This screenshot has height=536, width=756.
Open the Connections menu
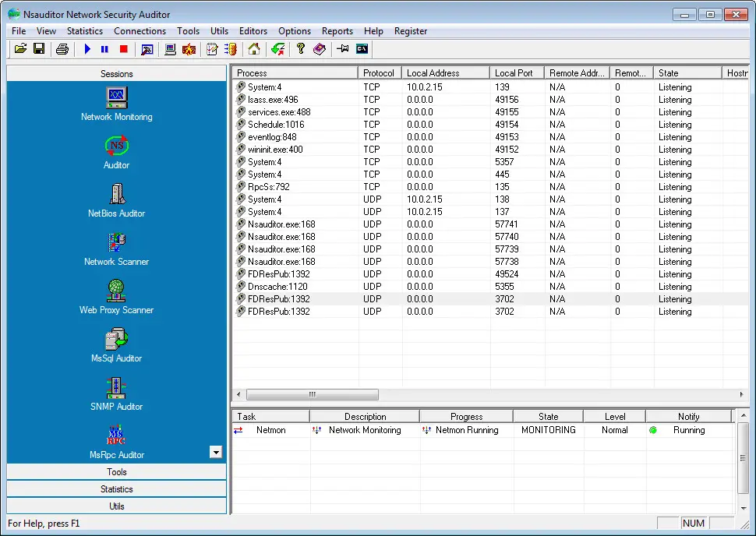[x=140, y=31]
